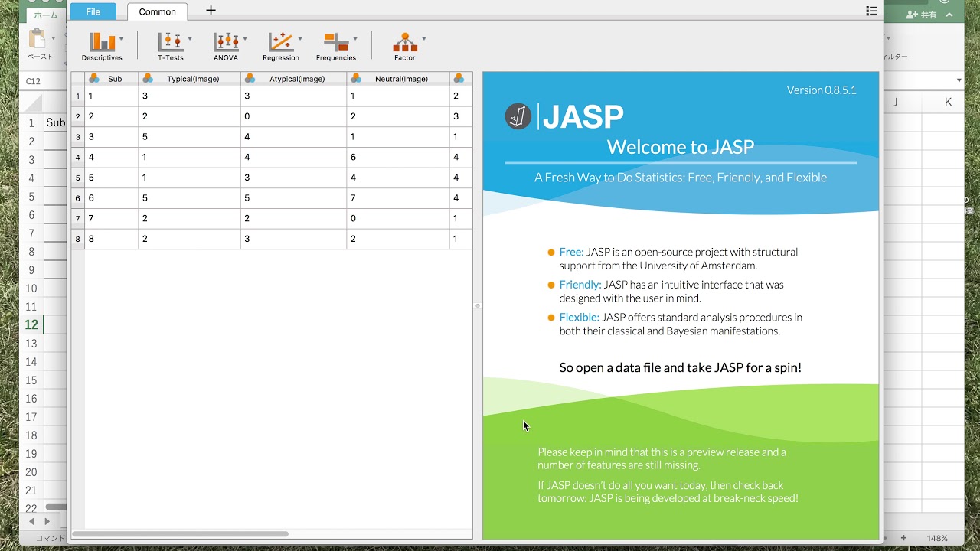Click Typical(Image) cell in row 3
The image size is (980, 551).
pos(189,137)
